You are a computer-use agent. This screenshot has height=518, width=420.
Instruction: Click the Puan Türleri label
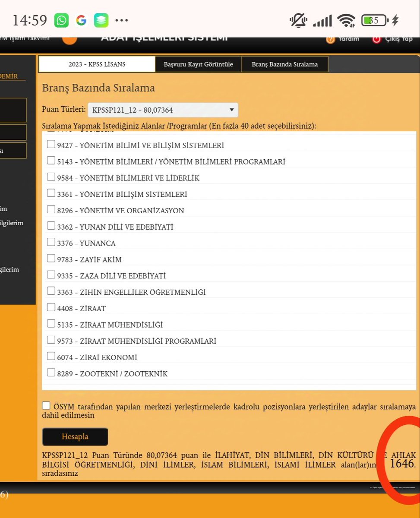point(63,110)
